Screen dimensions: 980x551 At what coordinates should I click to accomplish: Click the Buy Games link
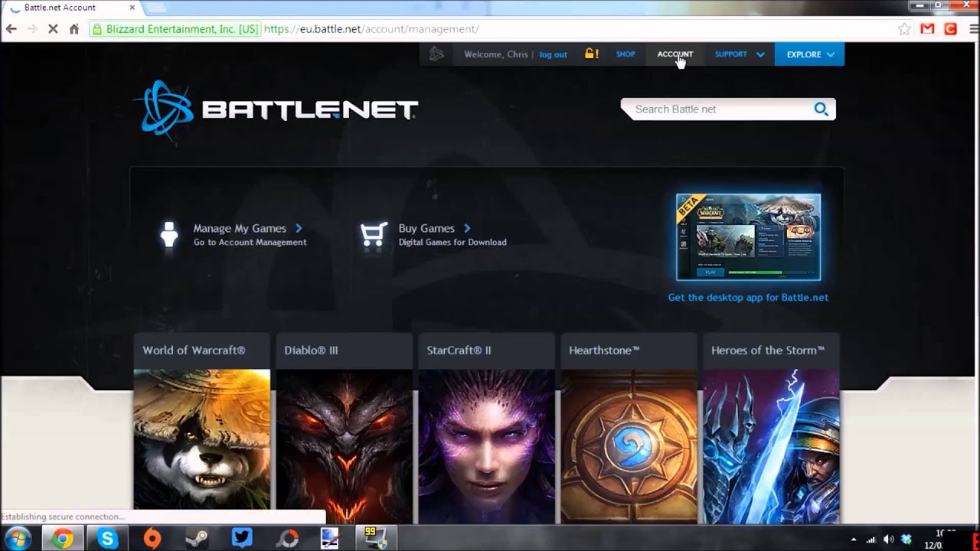[426, 228]
